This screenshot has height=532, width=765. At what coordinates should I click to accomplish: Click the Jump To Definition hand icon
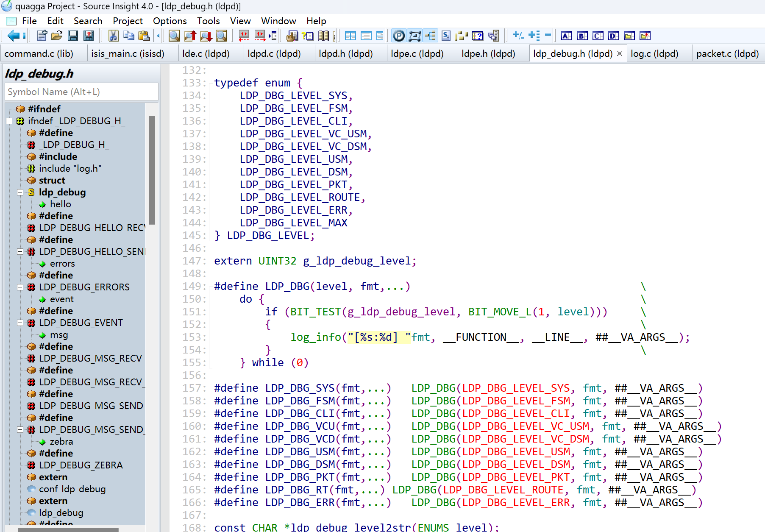tap(292, 36)
